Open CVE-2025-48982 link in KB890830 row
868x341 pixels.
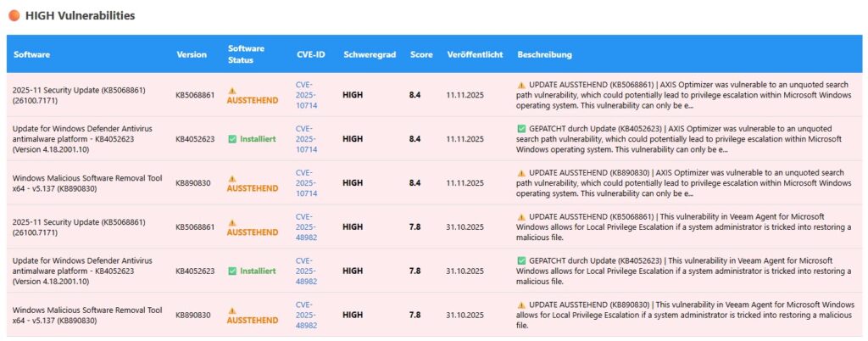click(307, 315)
